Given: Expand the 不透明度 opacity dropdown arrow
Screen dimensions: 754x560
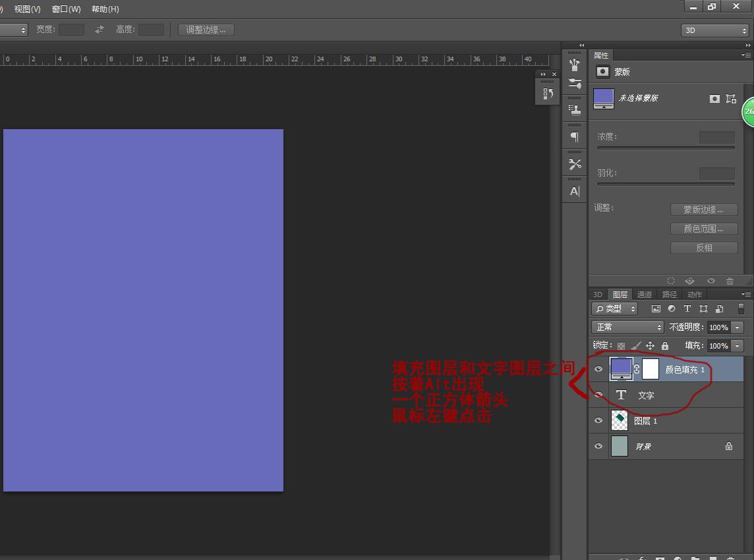Looking at the screenshot, I should coord(737,327).
